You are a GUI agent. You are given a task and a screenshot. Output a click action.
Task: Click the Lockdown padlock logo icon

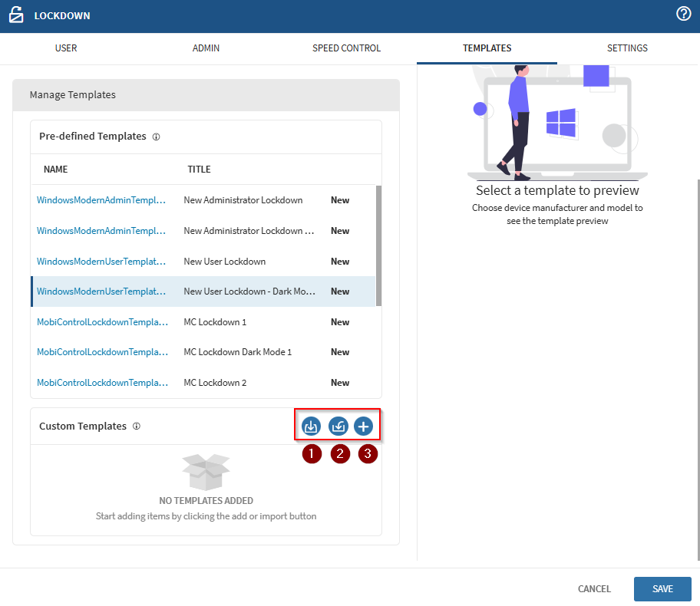(x=16, y=15)
